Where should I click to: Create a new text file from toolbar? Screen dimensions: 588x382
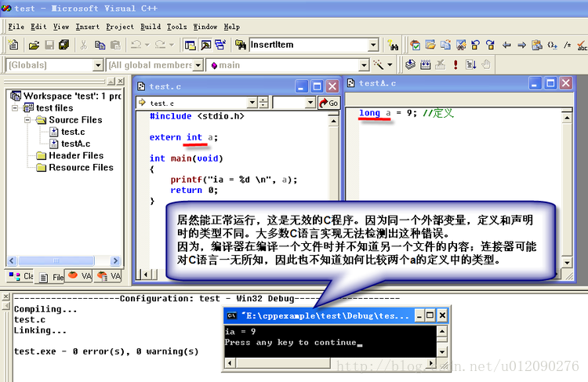pos(13,45)
